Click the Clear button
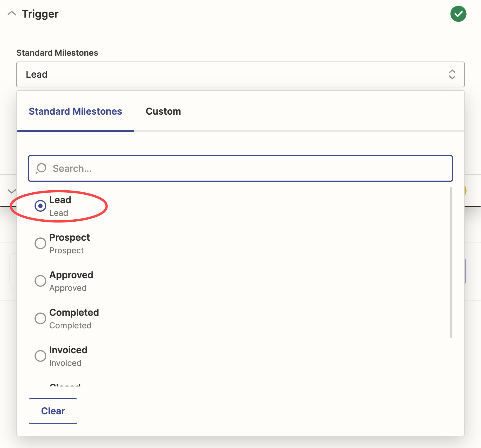Screen dimensions: 481x448 (53, 411)
